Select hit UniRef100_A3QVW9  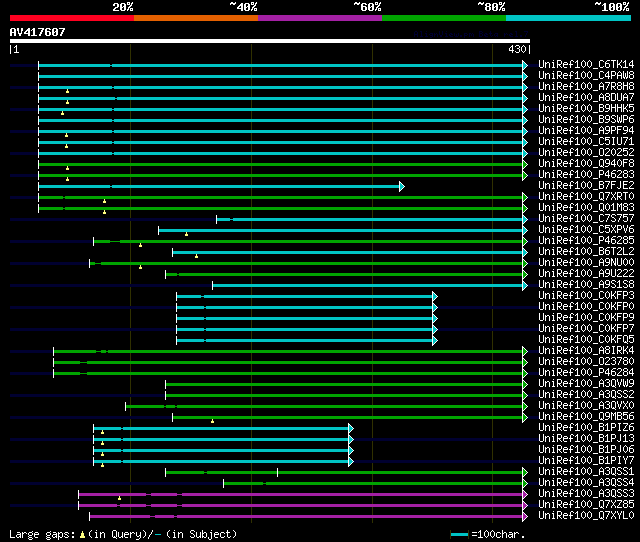(x=586, y=384)
